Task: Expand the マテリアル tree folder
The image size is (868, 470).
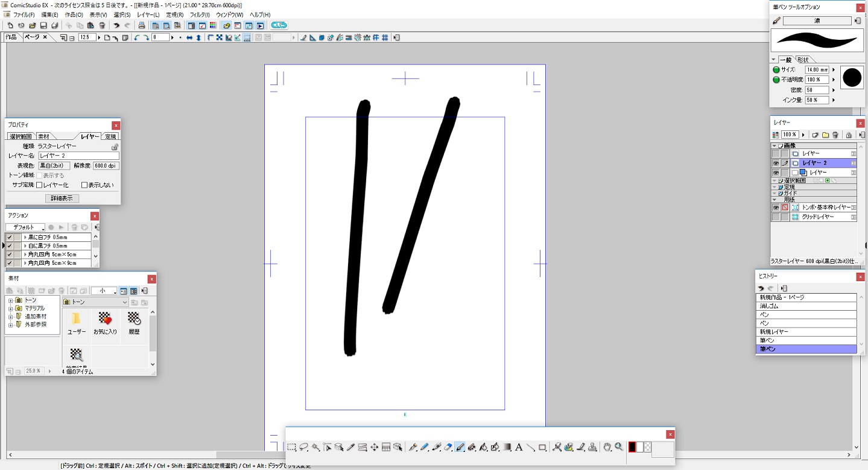Action: pos(10,308)
